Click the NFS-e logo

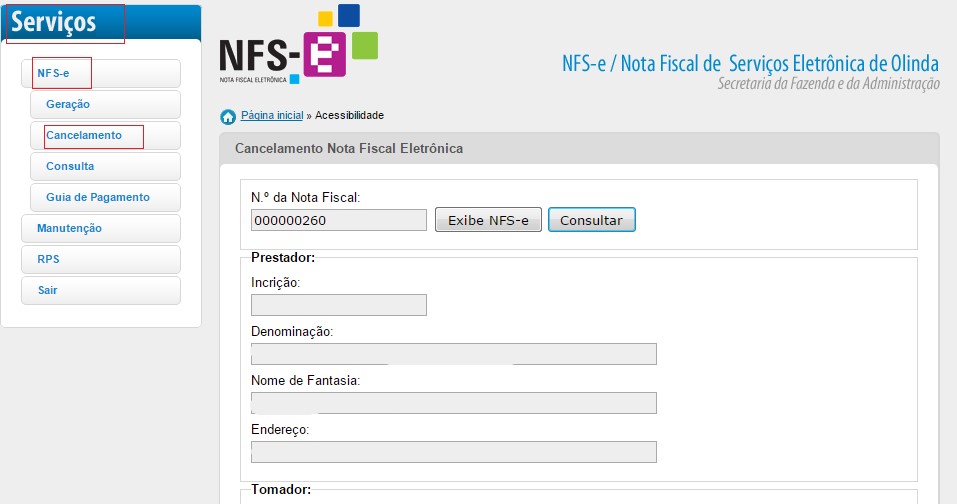tap(298, 47)
